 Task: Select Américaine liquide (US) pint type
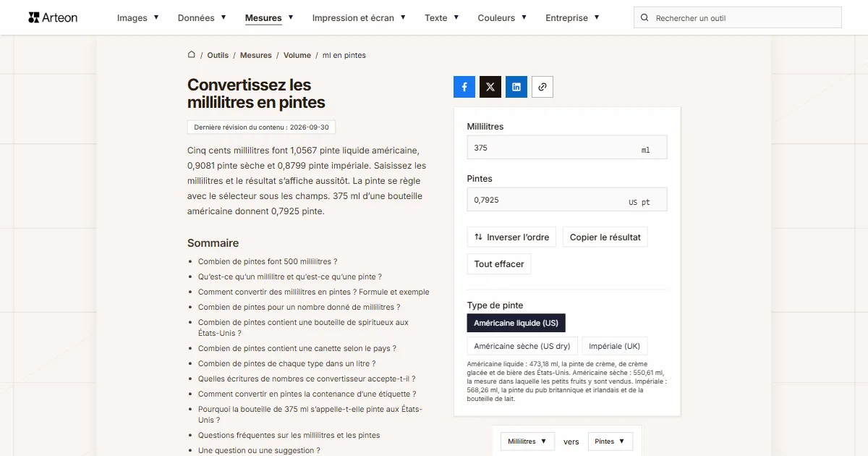[x=516, y=323]
